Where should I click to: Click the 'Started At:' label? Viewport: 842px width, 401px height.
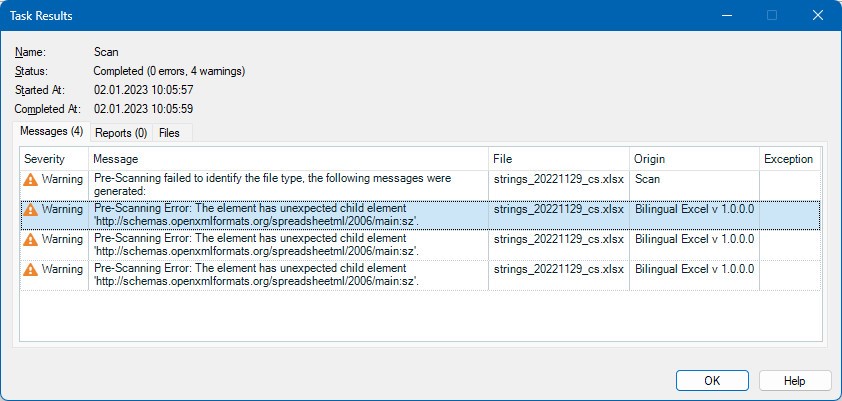(x=40, y=90)
